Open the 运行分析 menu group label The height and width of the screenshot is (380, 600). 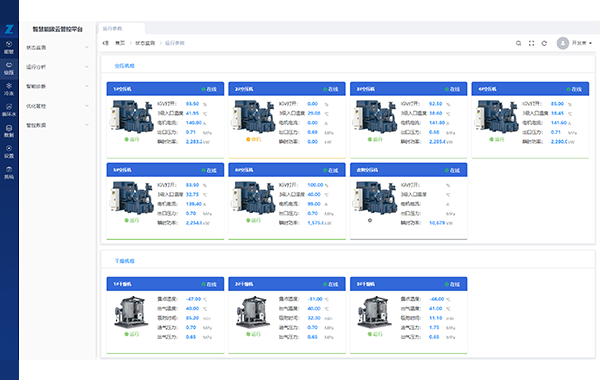coord(36,67)
